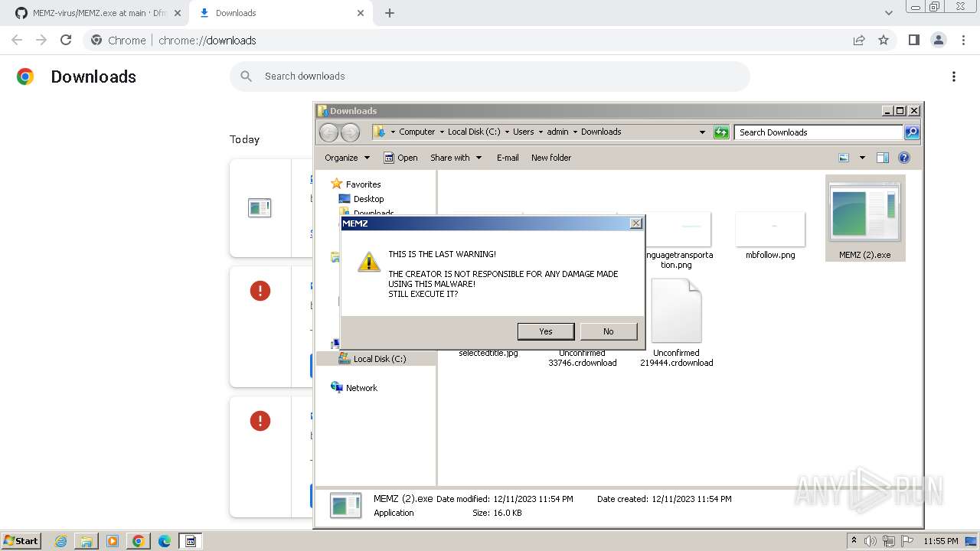Screen dimensions: 980x551
Task: Decline execution with the No button
Action: tap(608, 331)
